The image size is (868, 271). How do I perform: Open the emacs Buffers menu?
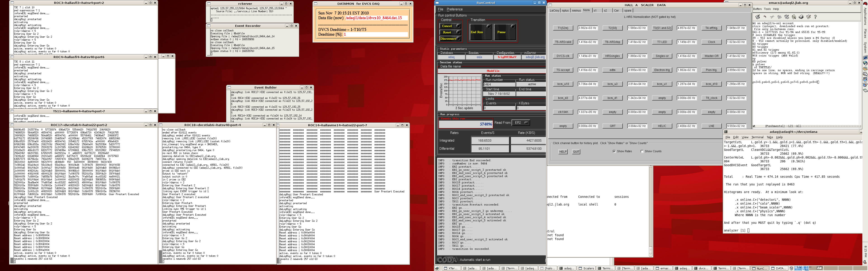tap(757, 9)
